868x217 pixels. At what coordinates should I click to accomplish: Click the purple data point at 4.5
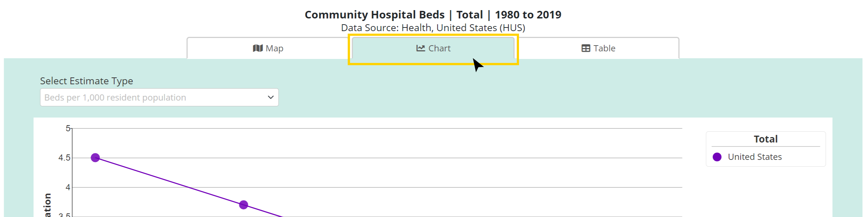95,158
